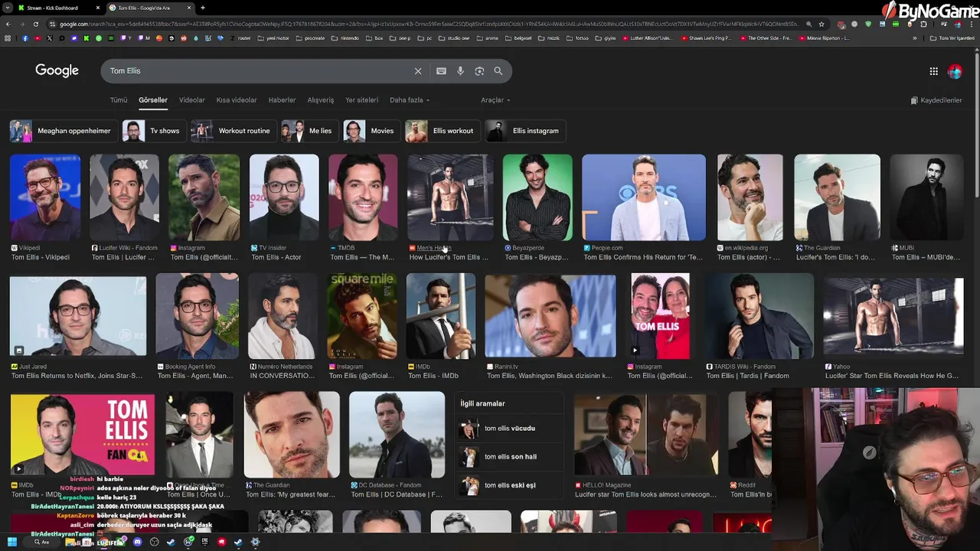Bookmark this page with the star icon
The width and height of the screenshot is (980, 551).
822,24
